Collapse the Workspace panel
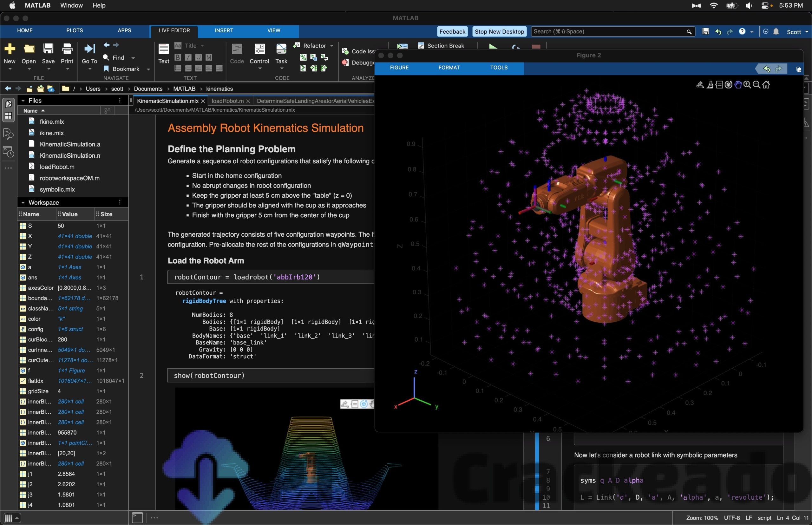Viewport: 812px width, 525px height. tap(23, 202)
